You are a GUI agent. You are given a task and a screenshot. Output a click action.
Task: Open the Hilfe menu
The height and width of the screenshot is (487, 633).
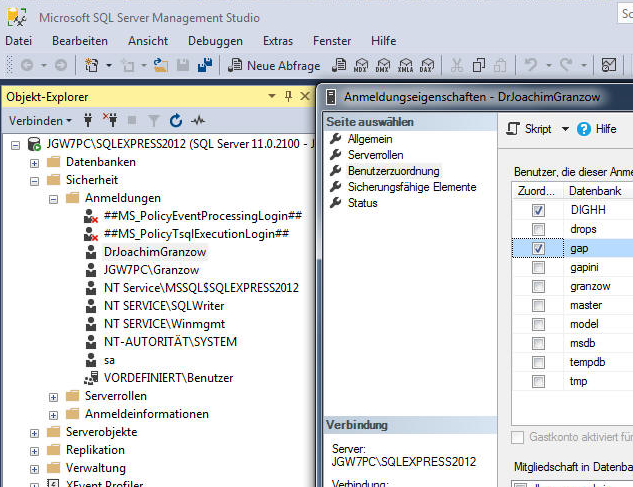click(x=384, y=41)
